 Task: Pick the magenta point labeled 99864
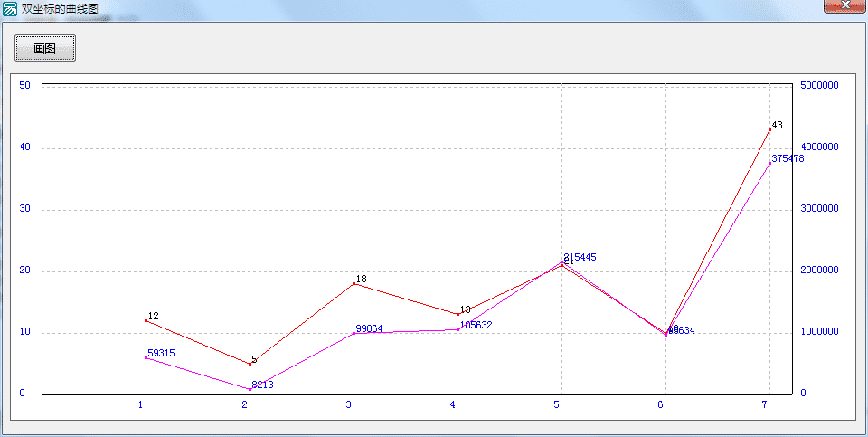(354, 334)
